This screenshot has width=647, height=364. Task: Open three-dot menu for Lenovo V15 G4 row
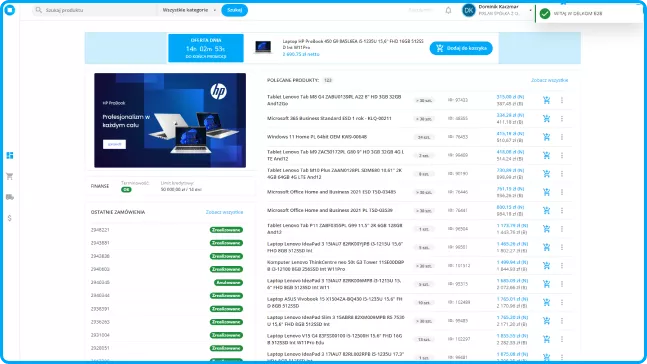point(562,339)
